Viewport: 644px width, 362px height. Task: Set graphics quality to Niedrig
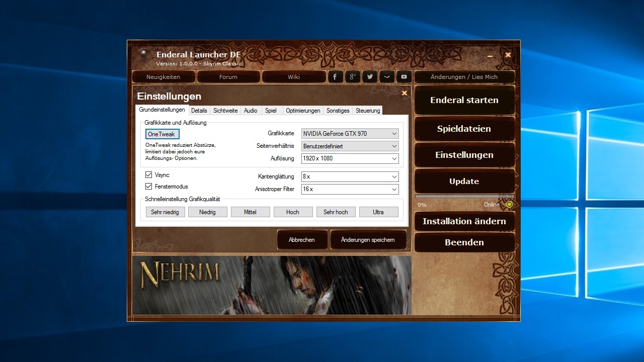click(207, 212)
